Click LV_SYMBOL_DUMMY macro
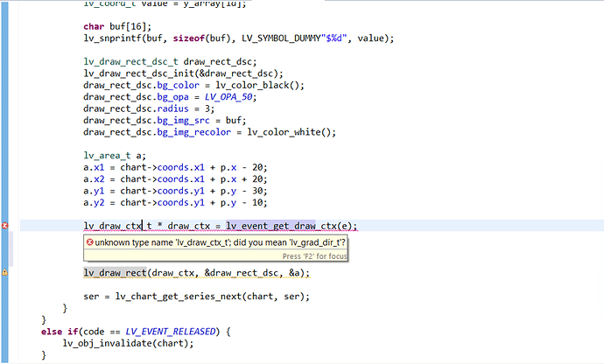The height and width of the screenshot is (364, 604). 281,38
